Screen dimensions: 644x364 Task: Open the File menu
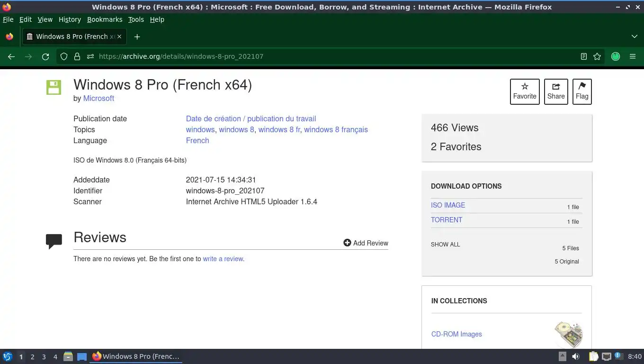coord(8,19)
